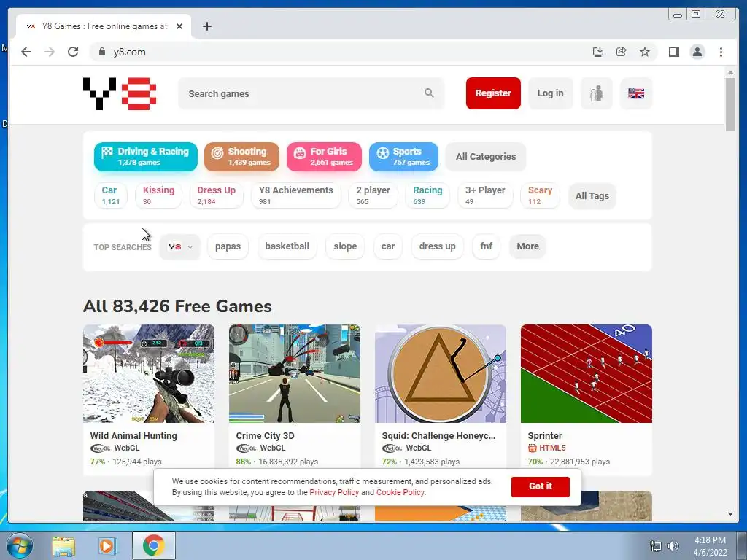The image size is (747, 560).
Task: Open Driving & Racing category
Action: coord(146,157)
